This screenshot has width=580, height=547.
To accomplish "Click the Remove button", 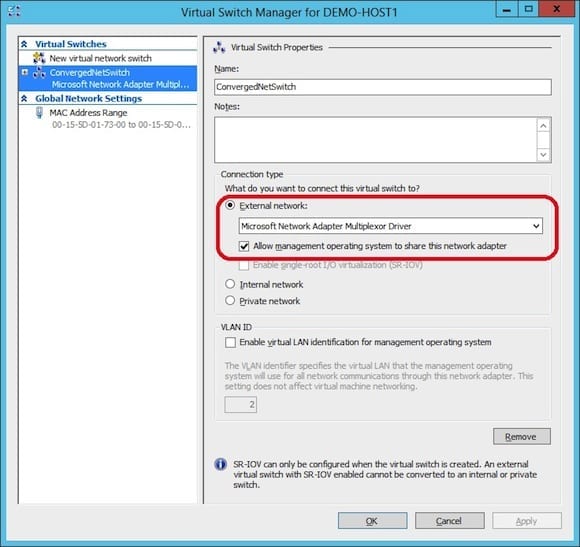I will coord(522,436).
